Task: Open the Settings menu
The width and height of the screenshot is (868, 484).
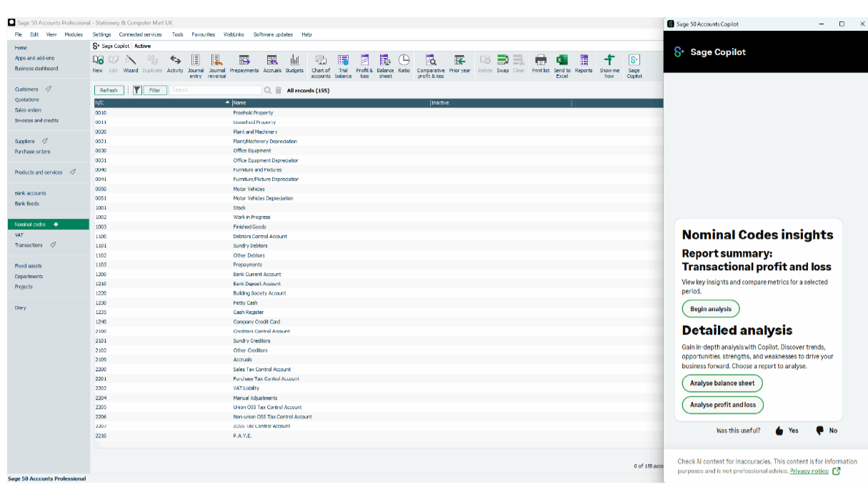Action: [x=101, y=34]
